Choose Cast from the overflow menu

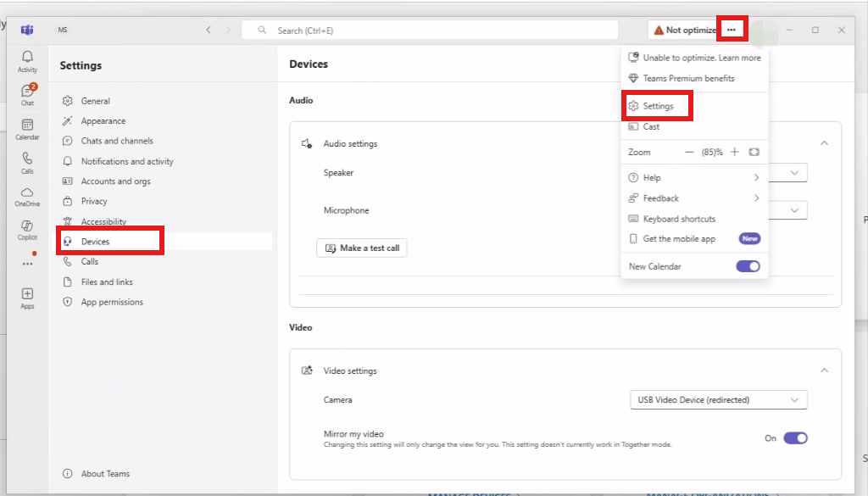649,125
